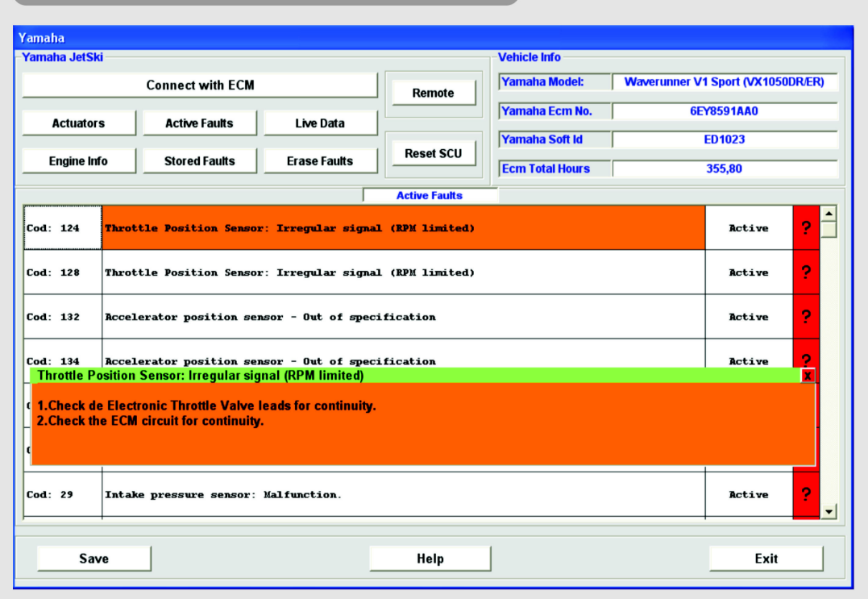Open Help
This screenshot has width=868, height=599.
[430, 559]
